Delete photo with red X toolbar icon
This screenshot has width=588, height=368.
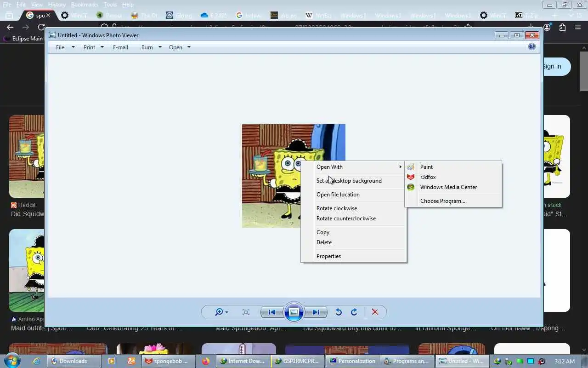click(x=375, y=312)
